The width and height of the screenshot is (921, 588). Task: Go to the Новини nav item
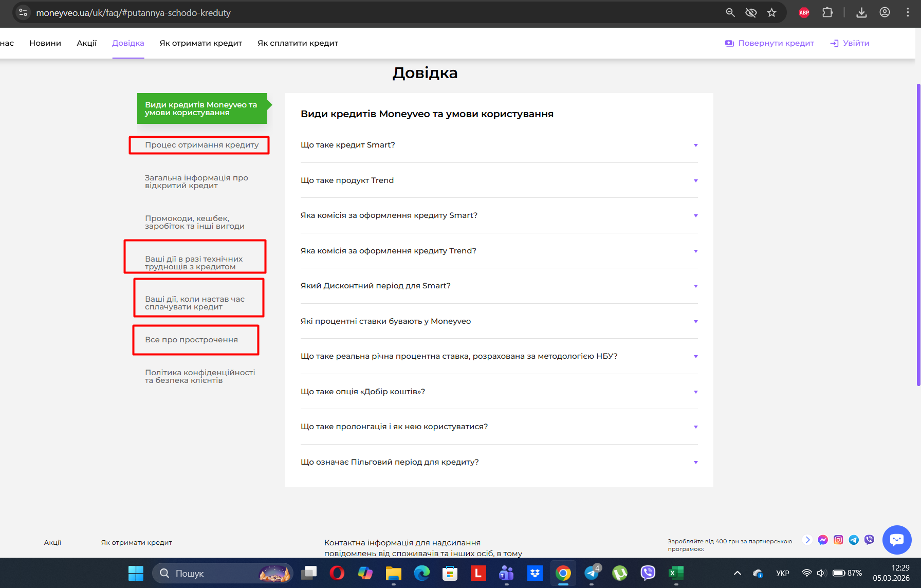45,43
